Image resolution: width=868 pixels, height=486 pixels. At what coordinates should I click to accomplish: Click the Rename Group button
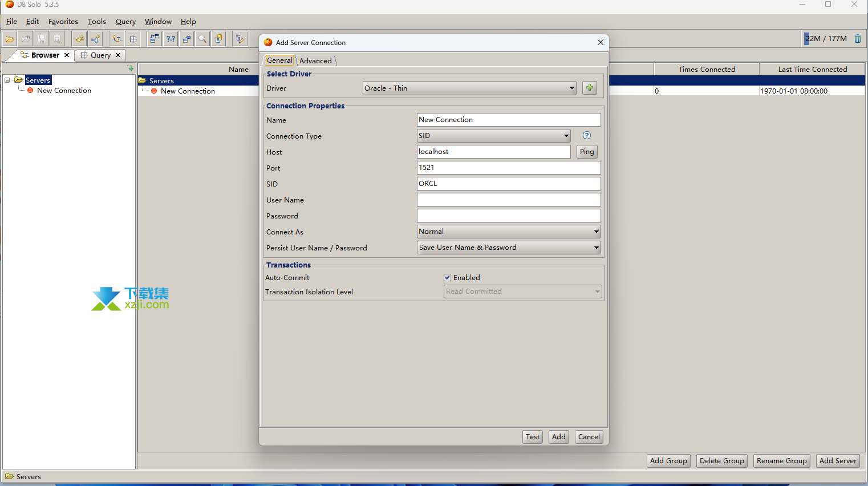(782, 461)
